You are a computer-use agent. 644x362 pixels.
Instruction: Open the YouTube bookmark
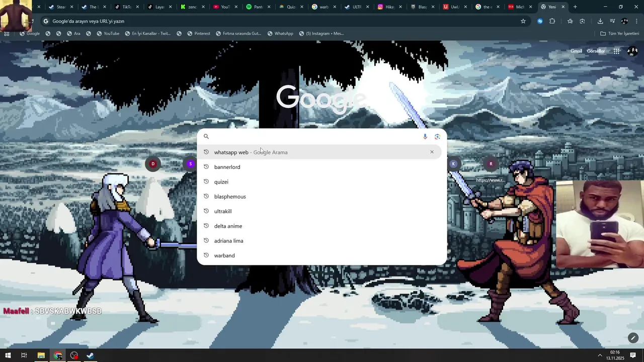click(108, 33)
